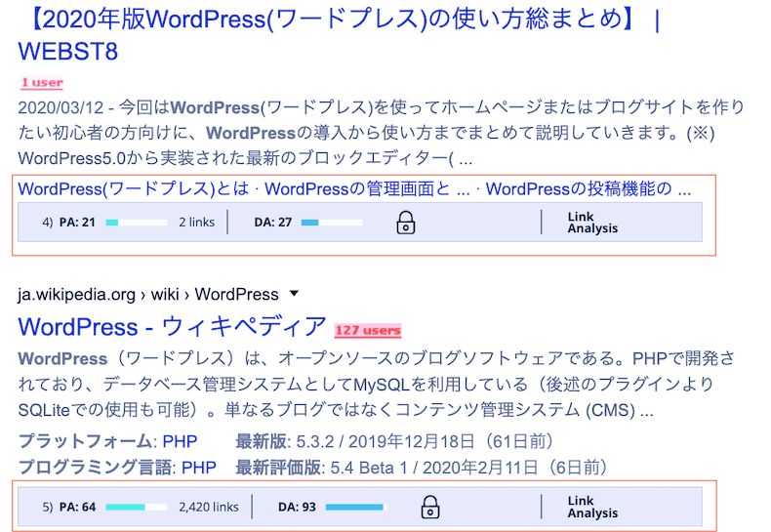Click the 'DA: 93' label
The height and width of the screenshot is (532, 771).
pyautogui.click(x=297, y=507)
